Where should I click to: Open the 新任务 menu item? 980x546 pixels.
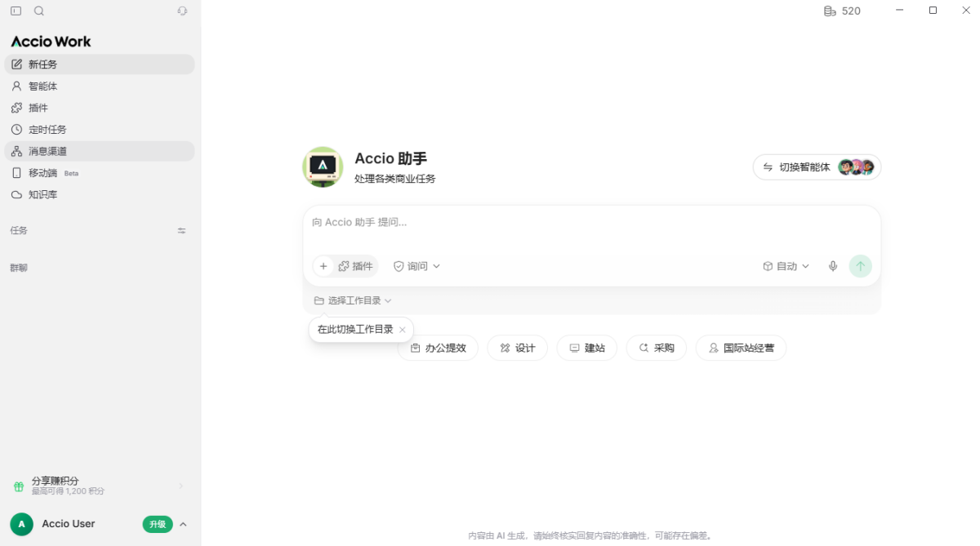[100, 64]
